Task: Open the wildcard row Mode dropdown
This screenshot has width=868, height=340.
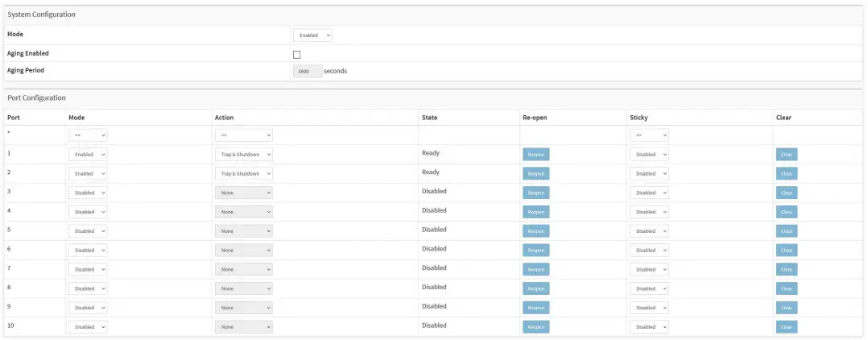Action: tap(88, 135)
